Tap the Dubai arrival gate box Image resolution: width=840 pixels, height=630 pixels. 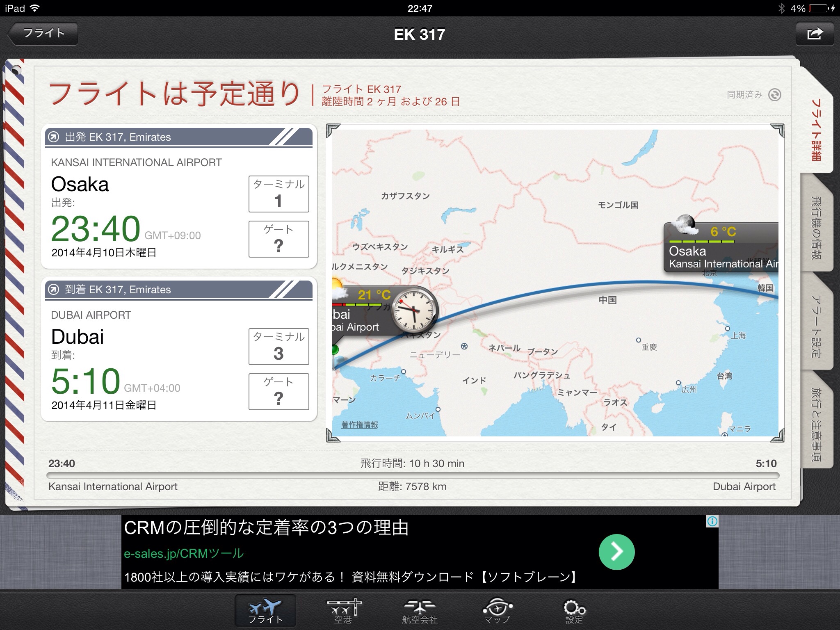[x=278, y=392]
